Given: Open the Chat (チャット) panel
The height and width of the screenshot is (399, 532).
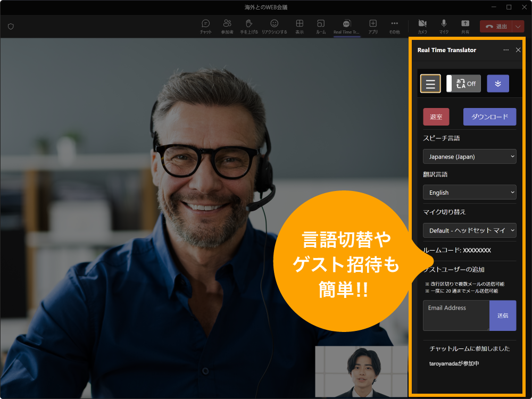Looking at the screenshot, I should pyautogui.click(x=205, y=27).
